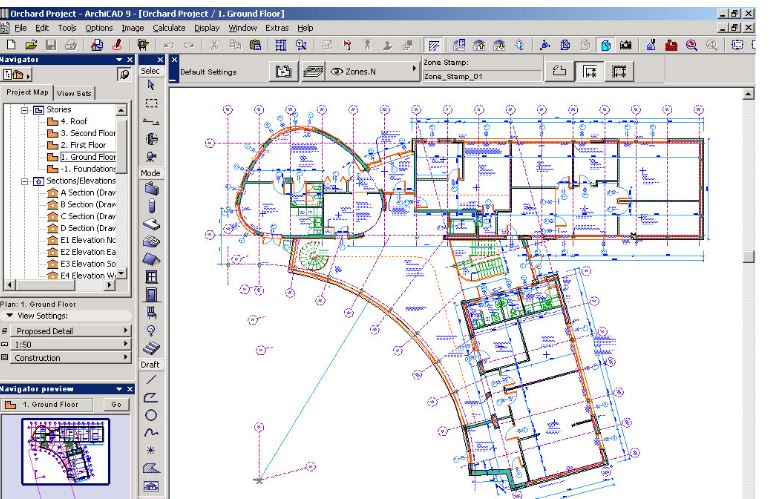Select manual polygon zone method
Viewport: 776px width, 499px height.
pyautogui.click(x=560, y=71)
